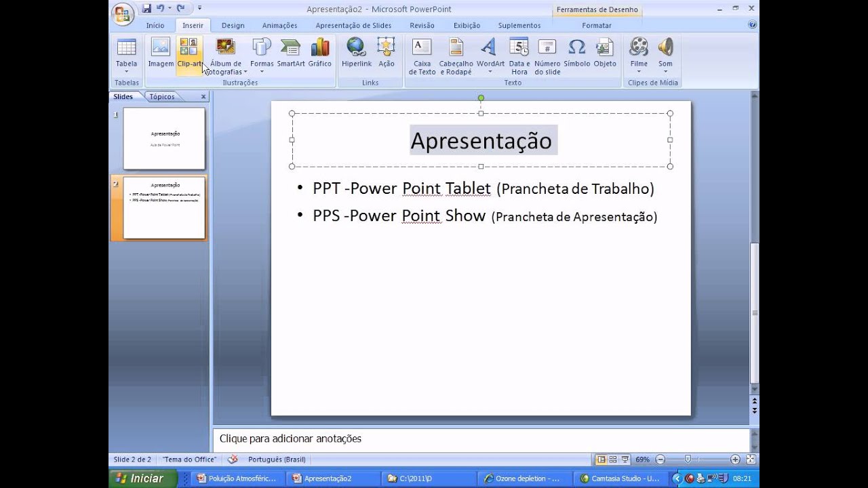Open Cabeçalho e Rodapé settings
Image resolution: width=868 pixels, height=488 pixels.
[456, 56]
